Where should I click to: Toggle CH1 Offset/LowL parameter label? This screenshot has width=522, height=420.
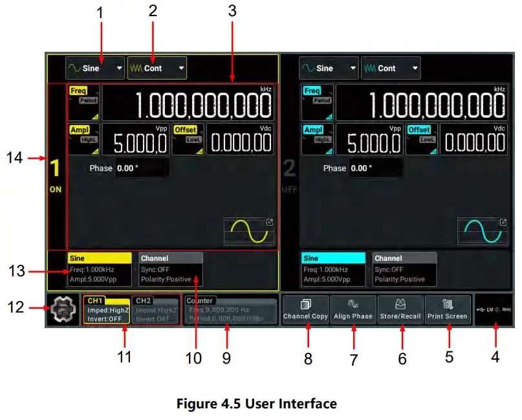coord(188,139)
